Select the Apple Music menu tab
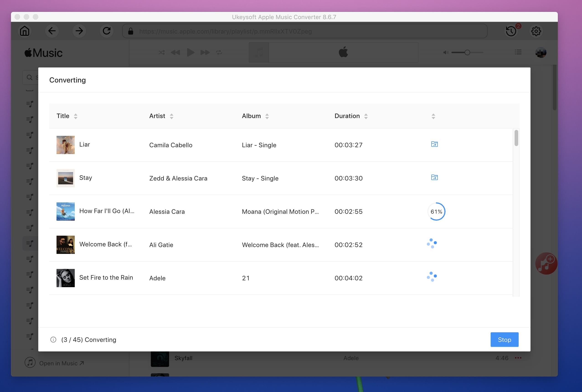This screenshot has width=582, height=392. tap(43, 52)
